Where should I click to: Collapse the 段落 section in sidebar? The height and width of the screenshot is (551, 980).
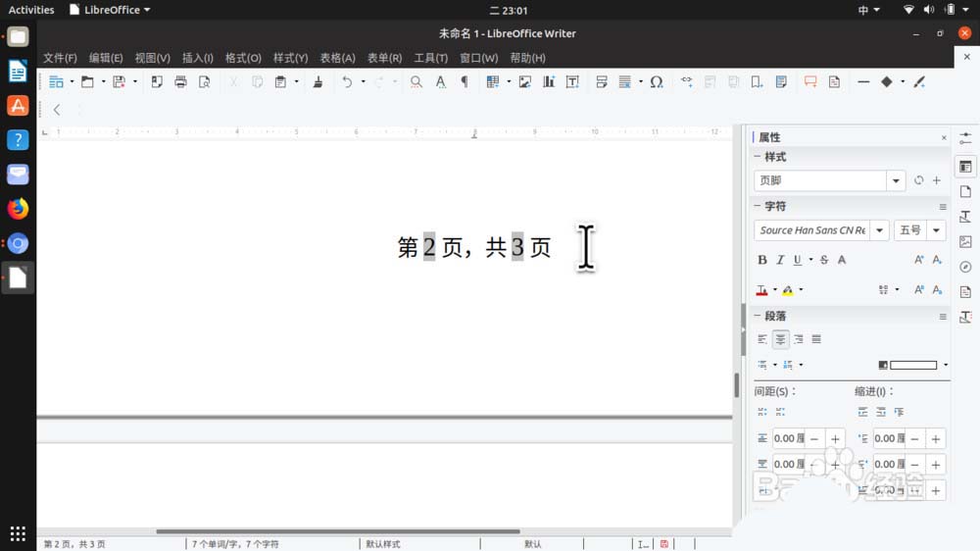pyautogui.click(x=759, y=317)
